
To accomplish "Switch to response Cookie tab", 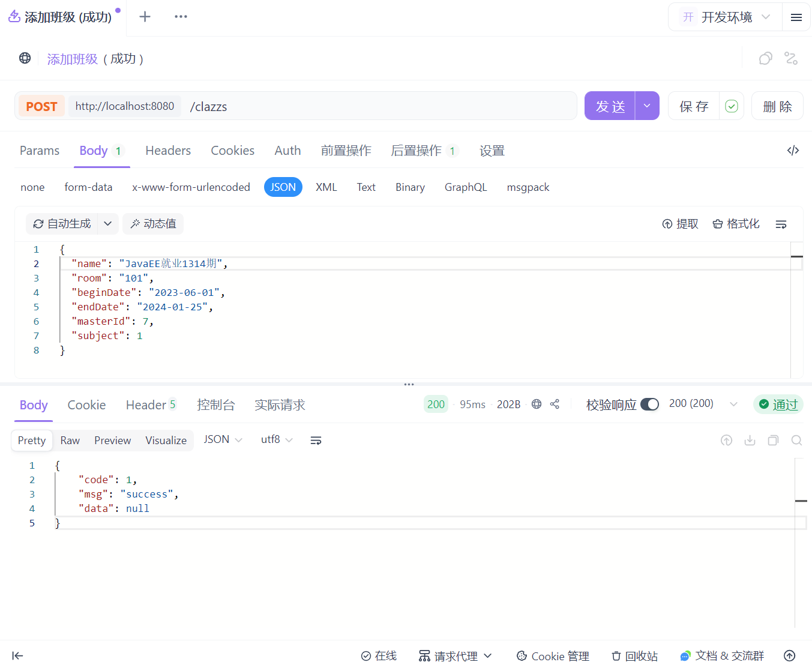I will 86,405.
